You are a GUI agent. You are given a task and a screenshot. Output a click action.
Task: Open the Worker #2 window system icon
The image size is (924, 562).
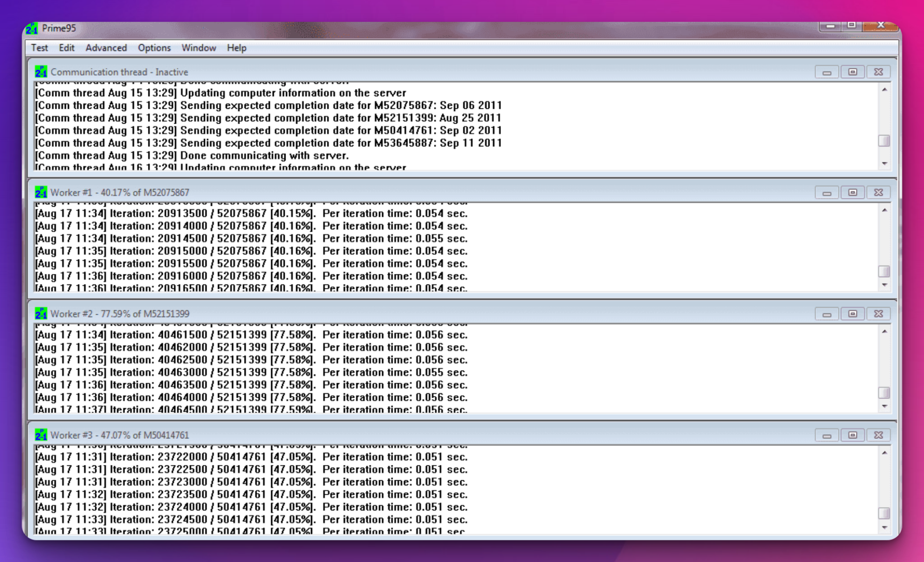(41, 313)
